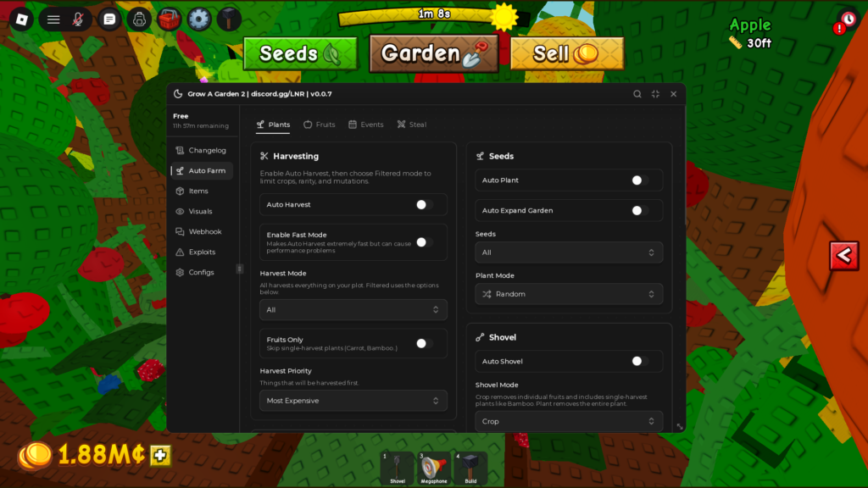Open Harvest Priority dropdown Most Expensive
The width and height of the screenshot is (868, 488).
[x=353, y=401]
